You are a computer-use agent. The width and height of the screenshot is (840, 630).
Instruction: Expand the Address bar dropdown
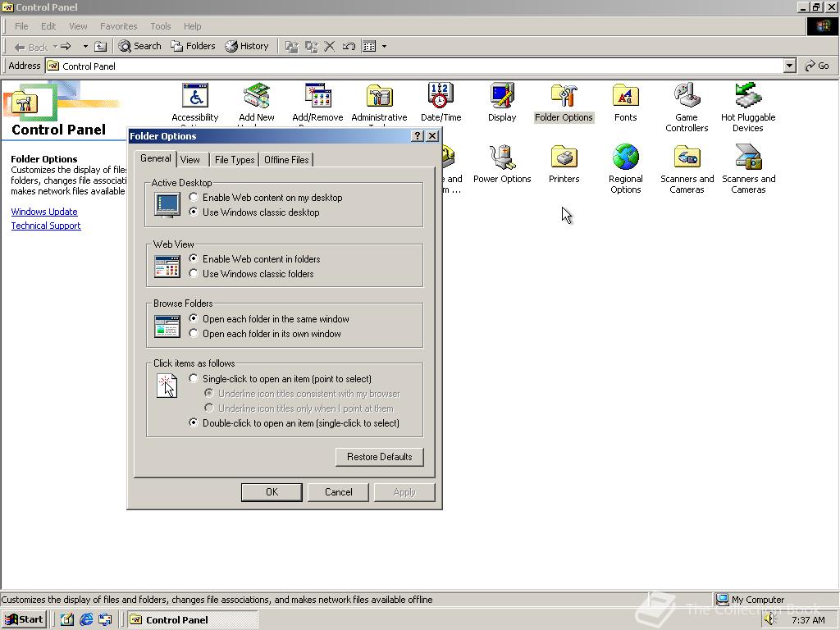coord(790,66)
